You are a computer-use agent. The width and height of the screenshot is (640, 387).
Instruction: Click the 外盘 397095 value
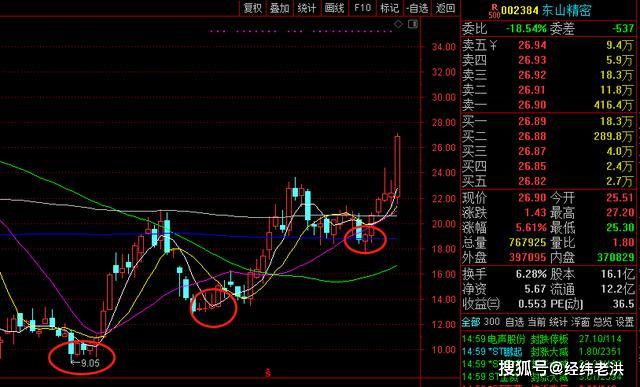click(527, 257)
